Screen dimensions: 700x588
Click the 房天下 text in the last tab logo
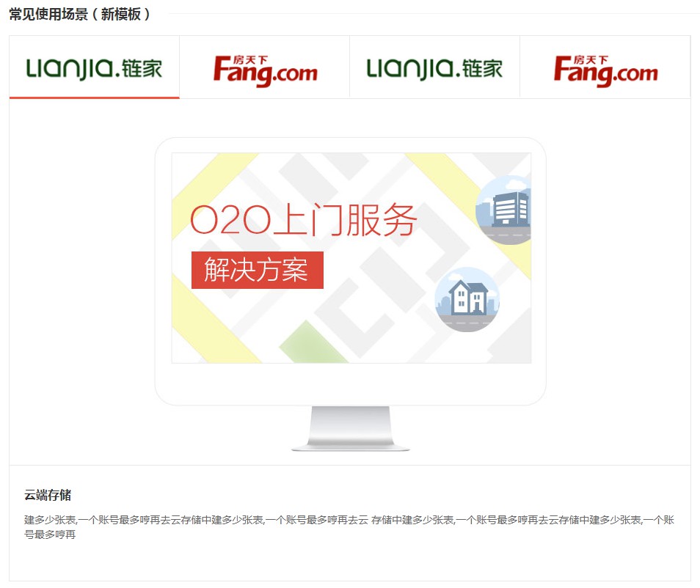click(591, 60)
